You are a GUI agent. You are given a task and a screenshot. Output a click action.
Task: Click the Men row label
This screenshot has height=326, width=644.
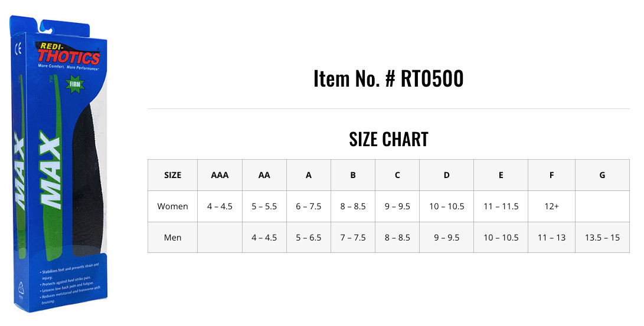pos(172,238)
